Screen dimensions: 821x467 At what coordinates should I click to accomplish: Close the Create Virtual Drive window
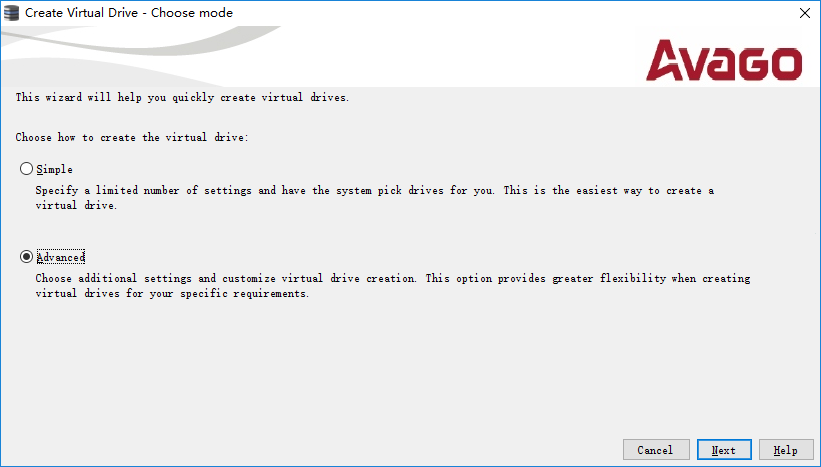805,13
